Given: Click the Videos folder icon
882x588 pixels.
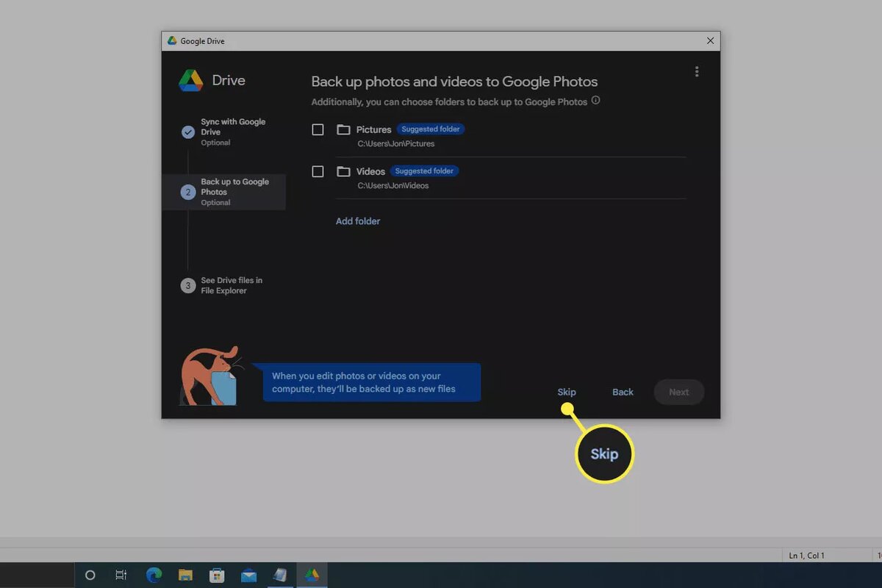Looking at the screenshot, I should coord(343,171).
